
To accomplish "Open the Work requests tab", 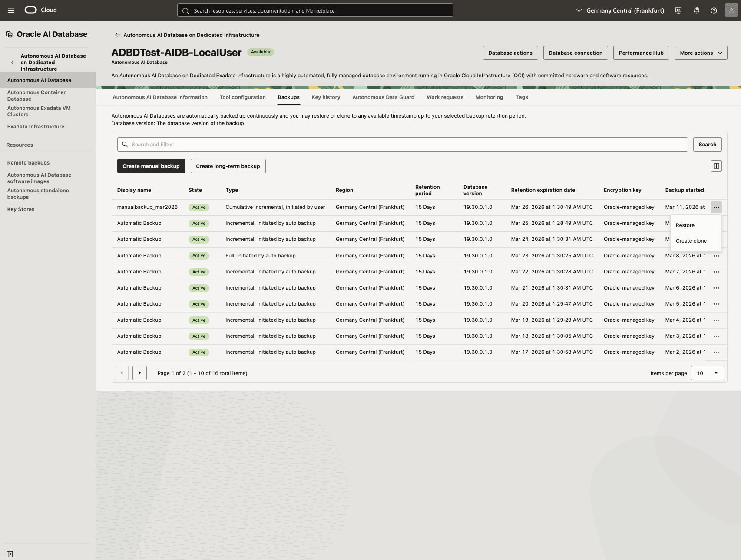I will [445, 97].
